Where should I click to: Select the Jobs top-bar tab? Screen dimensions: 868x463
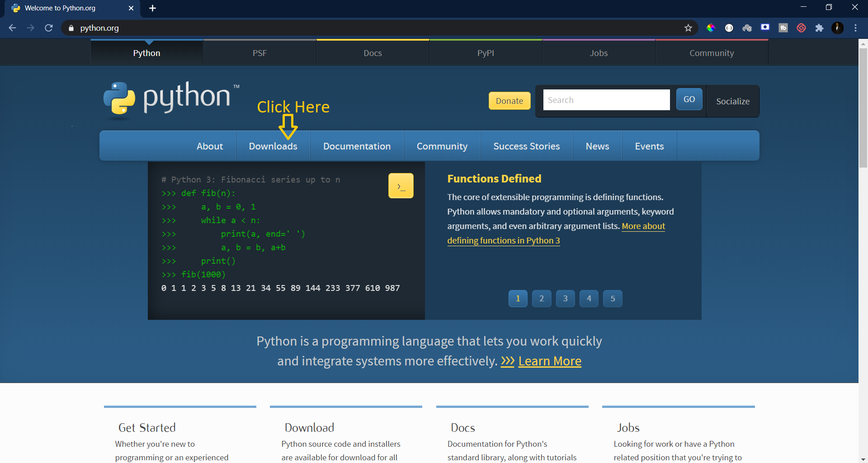tap(599, 53)
